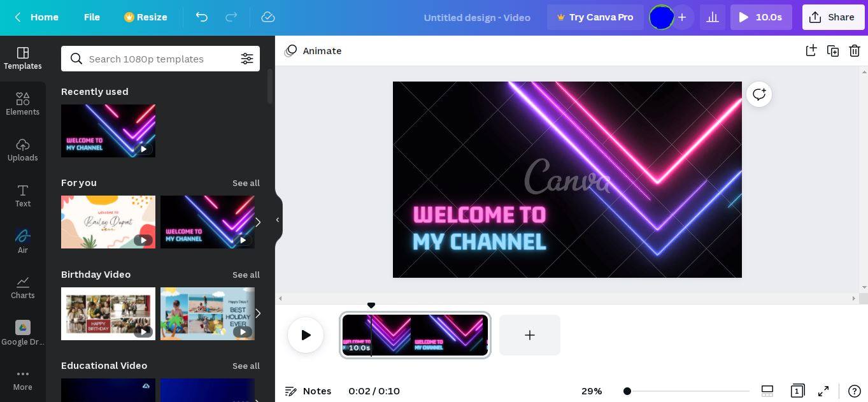Image resolution: width=868 pixels, height=402 pixels.
Task: See all For you templates
Action: pyautogui.click(x=246, y=183)
